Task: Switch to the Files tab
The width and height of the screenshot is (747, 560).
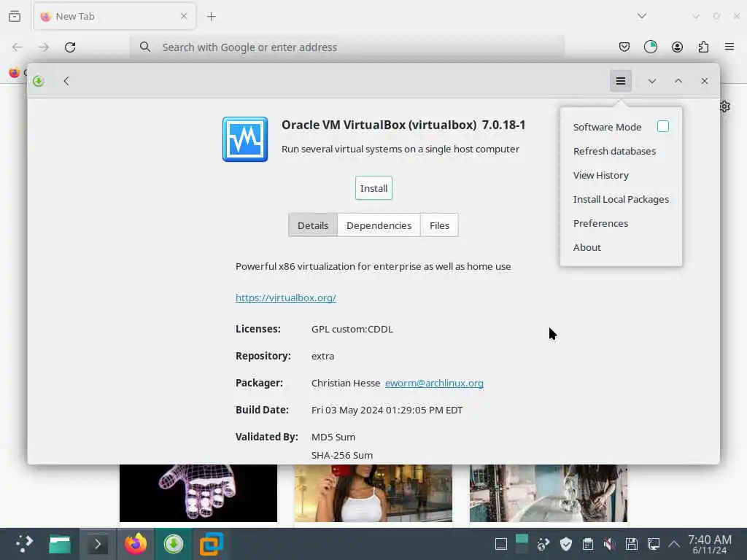Action: 439,225
